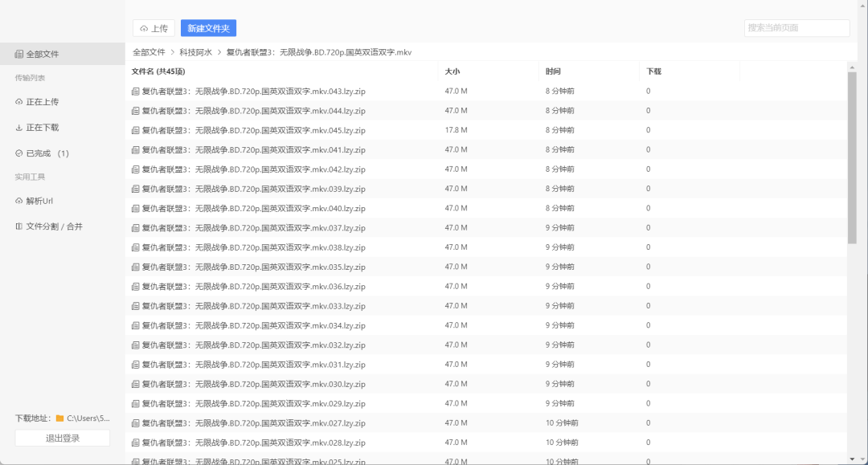Screen dimensions: 868x465
Task: Click the file list vertical scrollbar
Action: (852, 161)
